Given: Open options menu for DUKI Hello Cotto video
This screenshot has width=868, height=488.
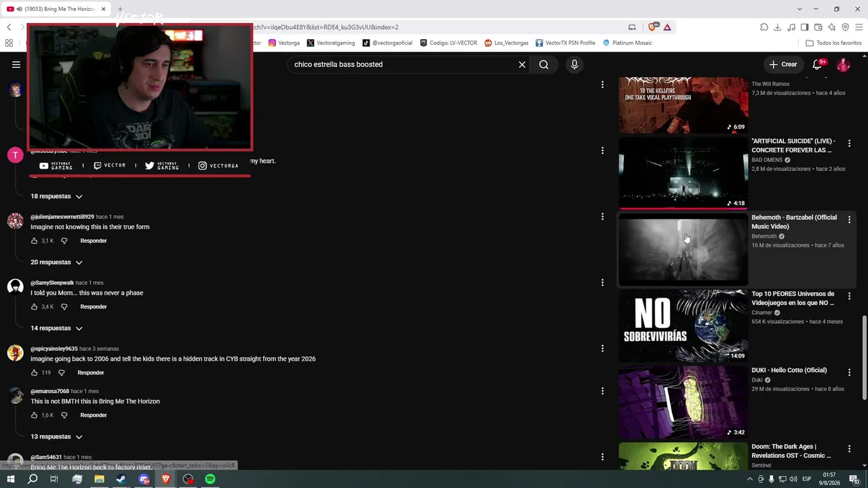Looking at the screenshot, I should [x=849, y=372].
